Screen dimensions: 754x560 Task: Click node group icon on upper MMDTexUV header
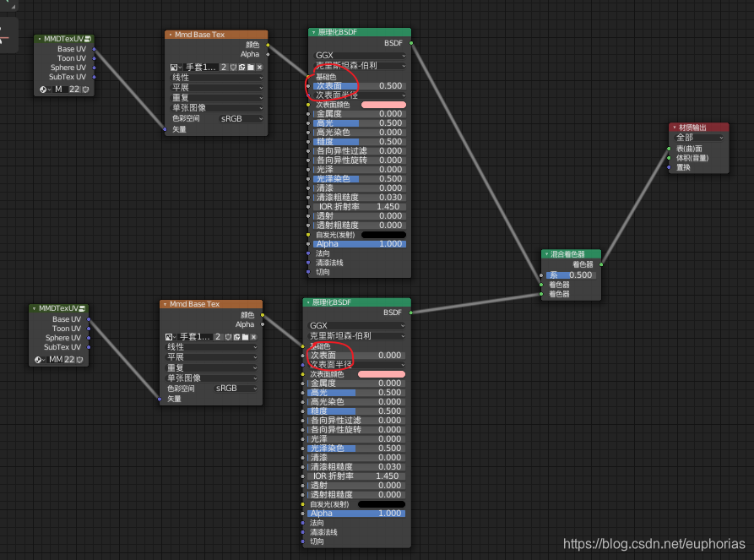(x=88, y=39)
